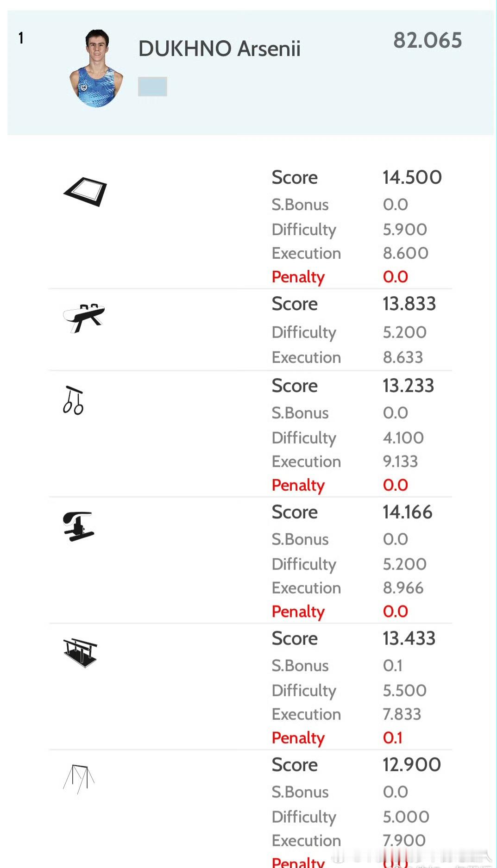The image size is (497, 868).
Task: Click floor Difficulty value 5.900
Action: click(405, 230)
